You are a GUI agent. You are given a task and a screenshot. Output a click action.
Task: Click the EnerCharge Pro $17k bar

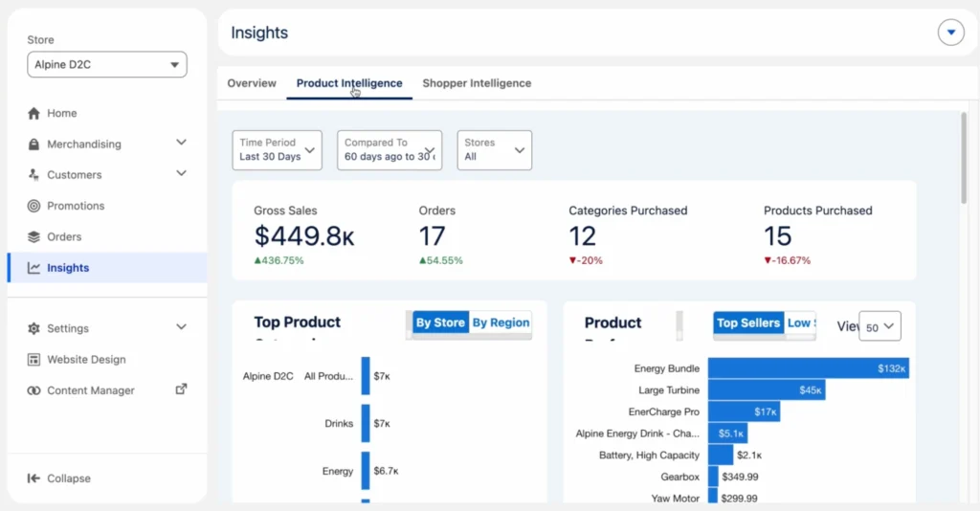(744, 411)
